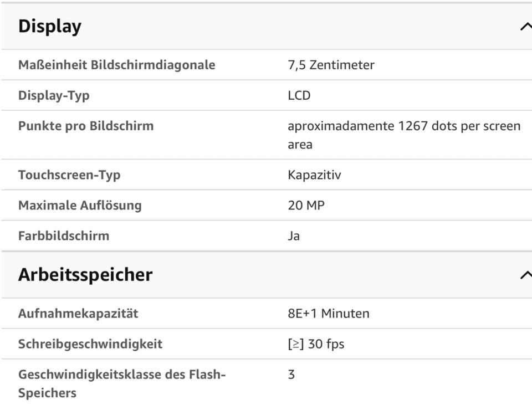Click the LCD value text
The image size is (532, 405).
pos(299,96)
